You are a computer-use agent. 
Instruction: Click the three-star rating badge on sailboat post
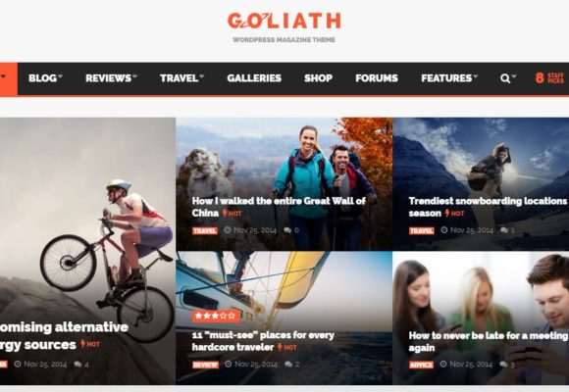216,316
